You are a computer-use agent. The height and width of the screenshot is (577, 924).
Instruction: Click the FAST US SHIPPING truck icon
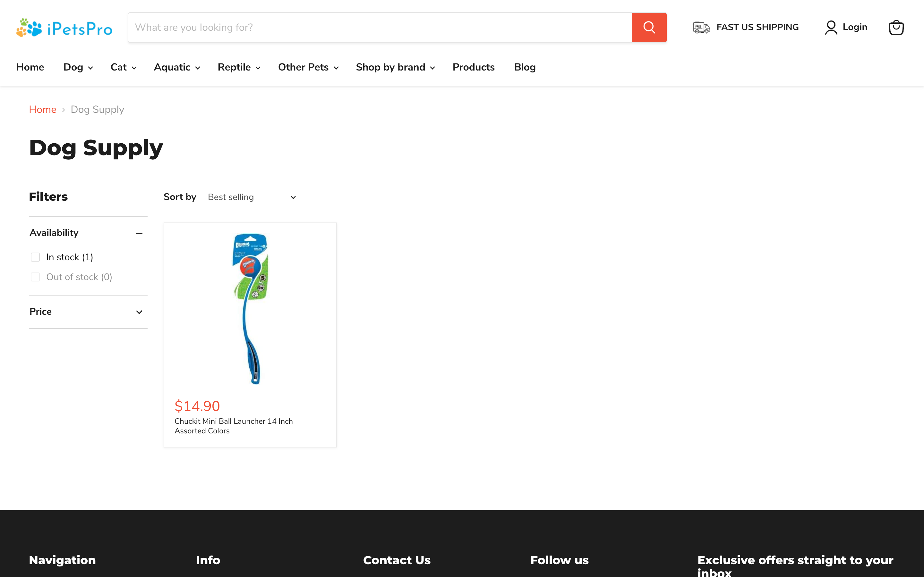pos(701,27)
